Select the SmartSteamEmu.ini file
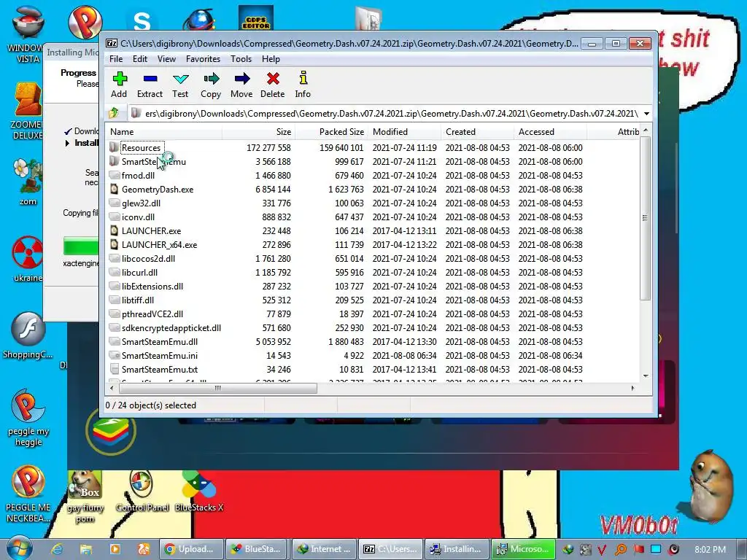Screen dimensions: 747x560 [159, 355]
